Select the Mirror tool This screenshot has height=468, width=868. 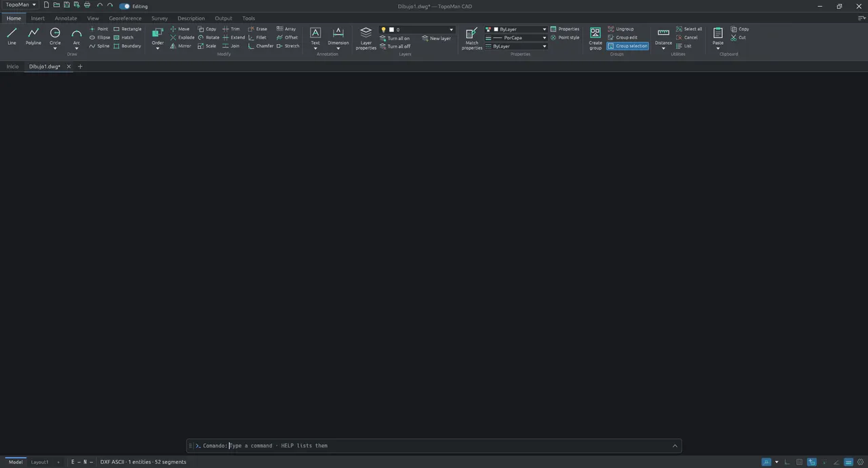(180, 46)
